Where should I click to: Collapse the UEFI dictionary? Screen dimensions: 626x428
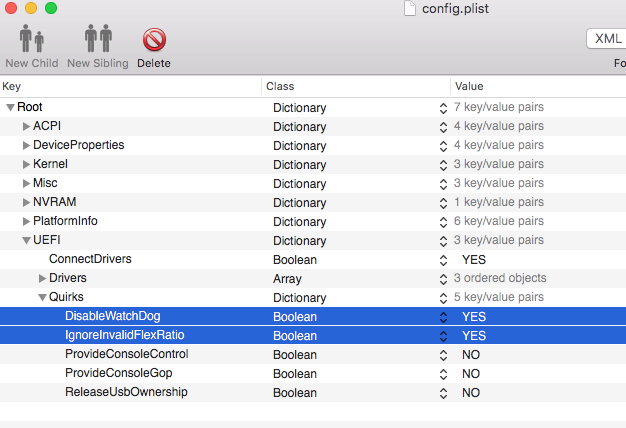point(26,240)
